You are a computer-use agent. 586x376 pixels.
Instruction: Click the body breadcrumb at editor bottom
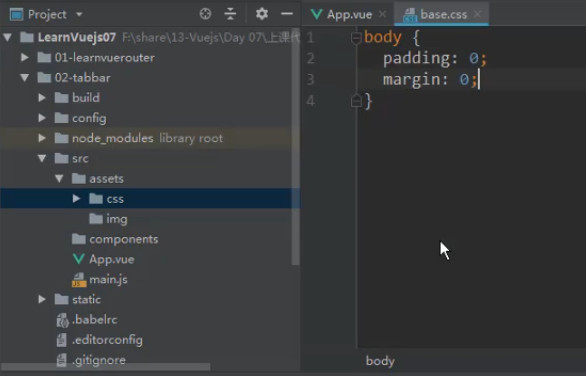point(380,361)
